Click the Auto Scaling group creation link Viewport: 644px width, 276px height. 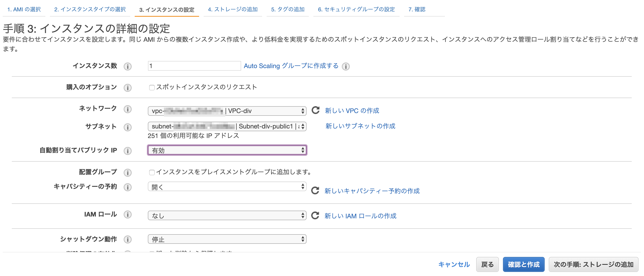(291, 66)
